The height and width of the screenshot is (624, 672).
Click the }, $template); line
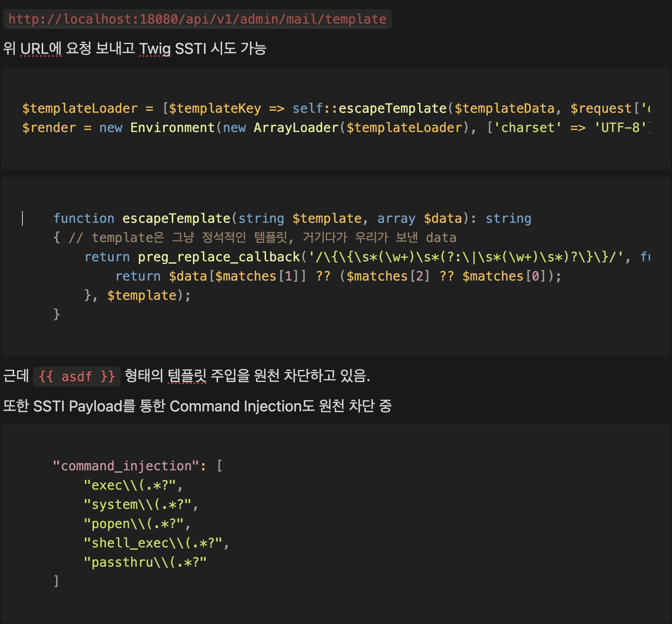[x=138, y=295]
